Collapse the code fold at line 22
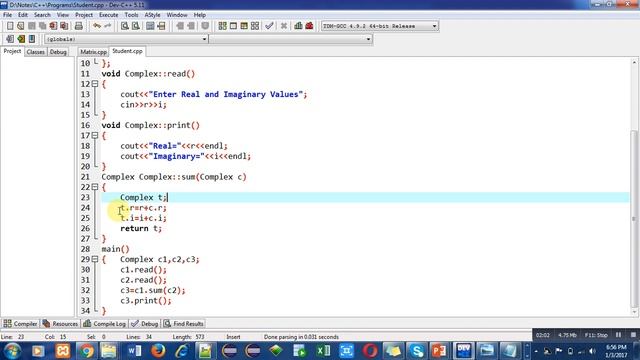 (95, 187)
